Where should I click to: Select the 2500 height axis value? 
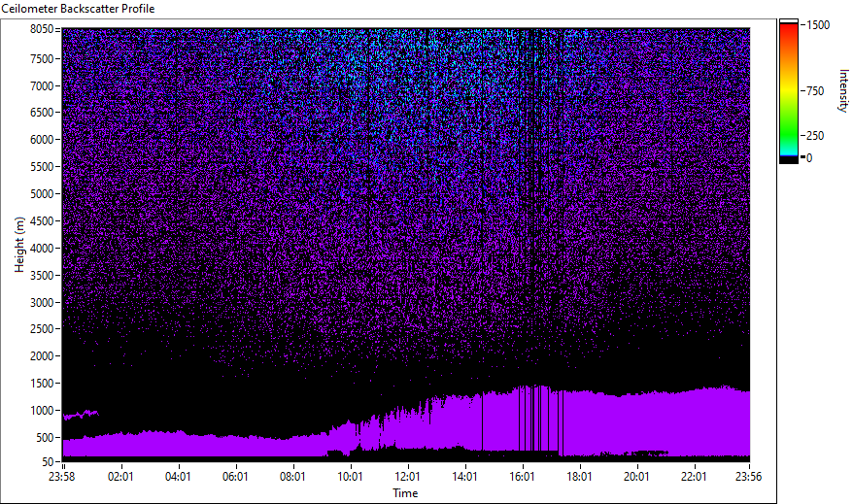[42, 329]
